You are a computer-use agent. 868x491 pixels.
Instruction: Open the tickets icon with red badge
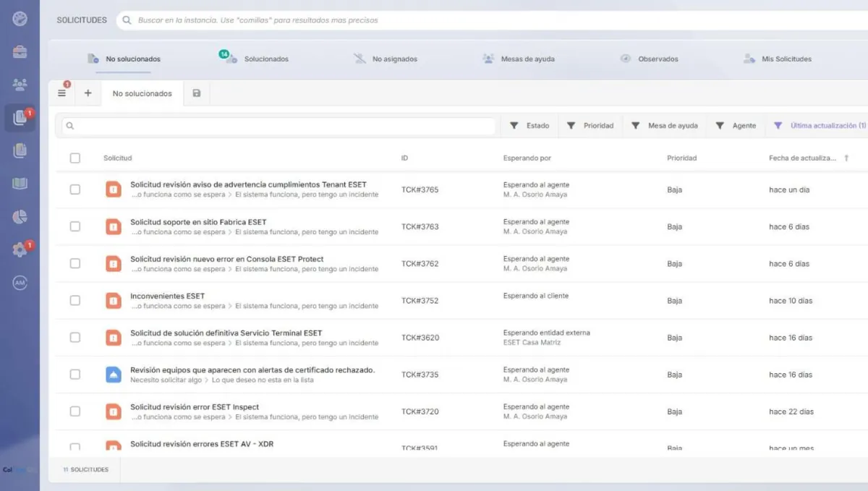pos(20,118)
